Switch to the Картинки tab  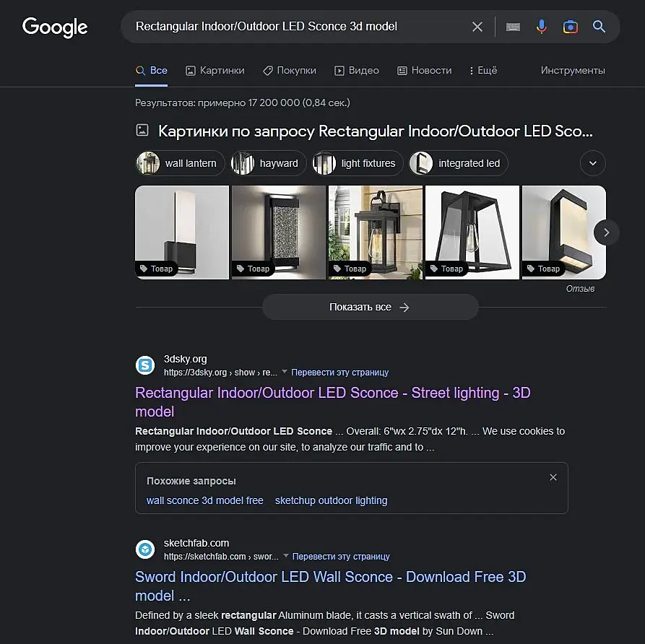point(215,70)
